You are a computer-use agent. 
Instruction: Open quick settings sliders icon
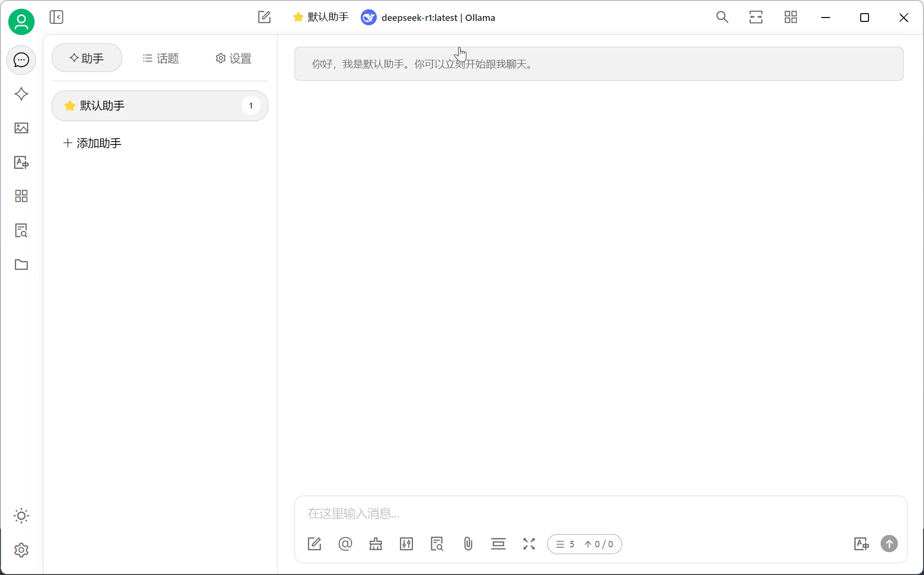(x=407, y=544)
